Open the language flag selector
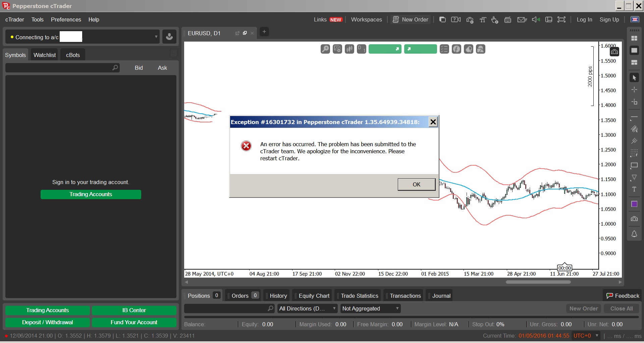This screenshot has width=644, height=343. tap(635, 20)
